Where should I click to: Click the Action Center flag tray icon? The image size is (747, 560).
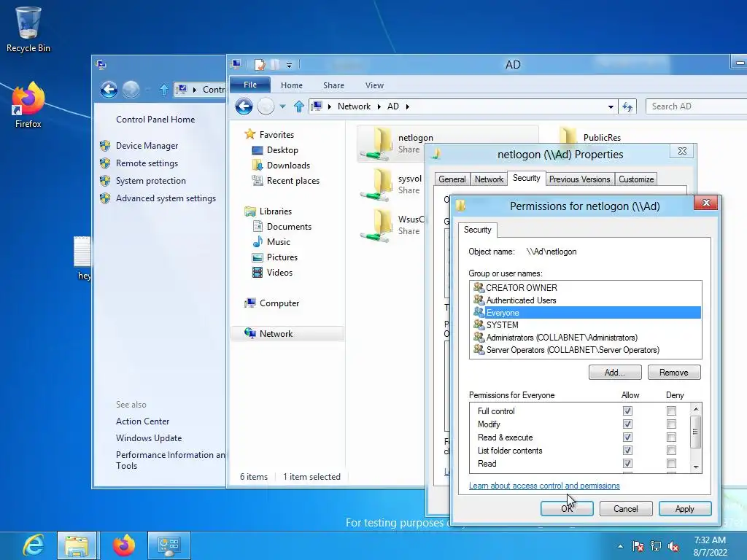click(638, 546)
